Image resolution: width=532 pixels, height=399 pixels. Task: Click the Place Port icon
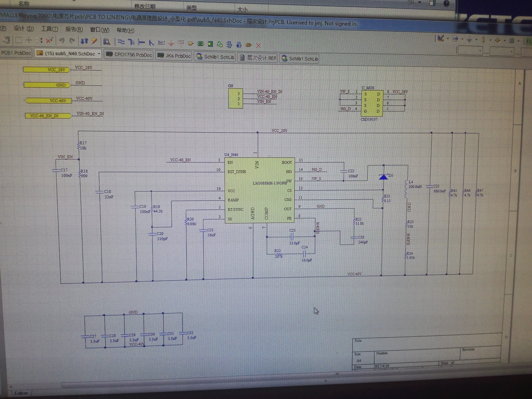click(x=249, y=45)
